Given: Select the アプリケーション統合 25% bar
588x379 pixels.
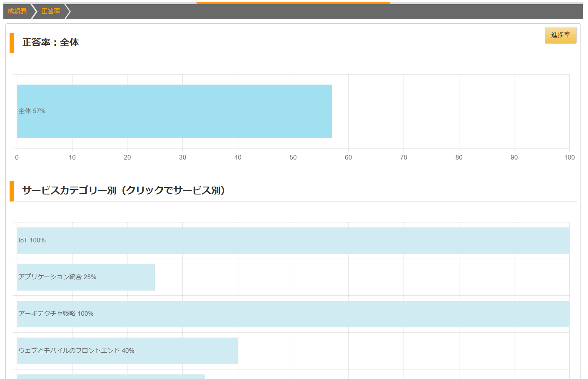Looking at the screenshot, I should click(86, 277).
